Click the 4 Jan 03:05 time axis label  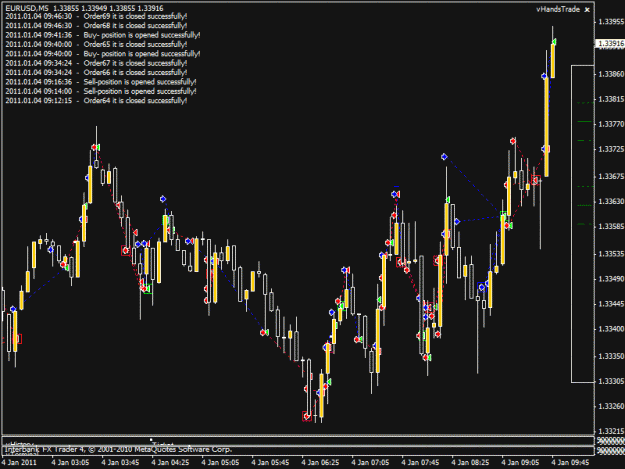[70, 463]
